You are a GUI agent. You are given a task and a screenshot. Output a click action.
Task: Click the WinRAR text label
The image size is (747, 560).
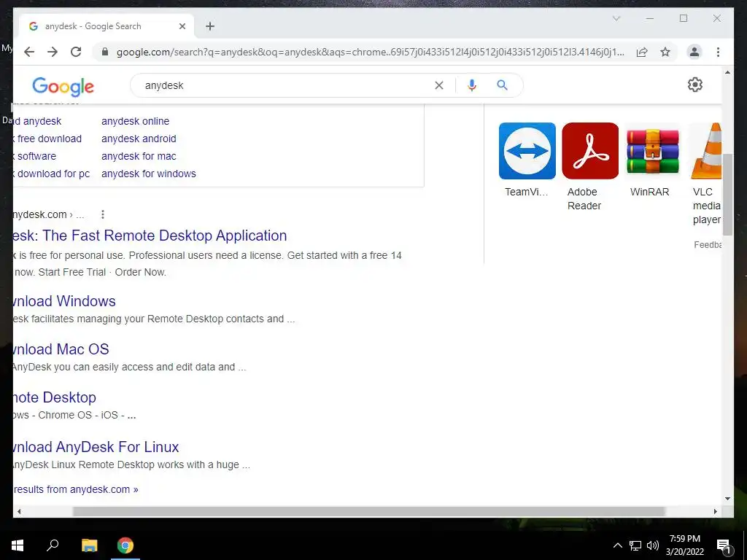(x=649, y=192)
